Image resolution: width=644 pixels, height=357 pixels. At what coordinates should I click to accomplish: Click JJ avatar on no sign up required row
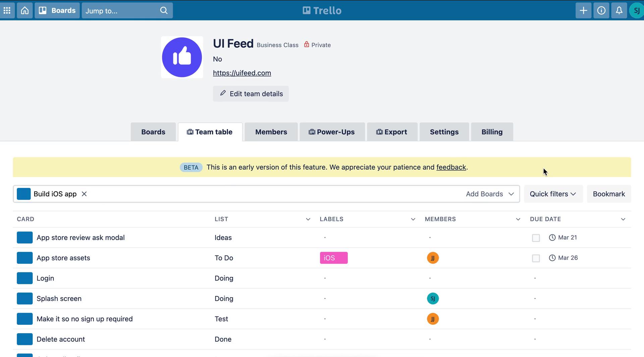tap(433, 319)
